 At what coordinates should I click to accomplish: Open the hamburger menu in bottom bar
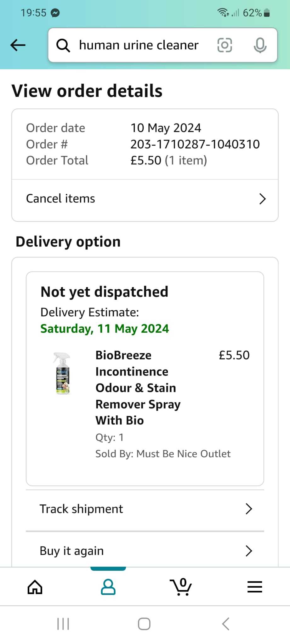pyautogui.click(x=255, y=587)
